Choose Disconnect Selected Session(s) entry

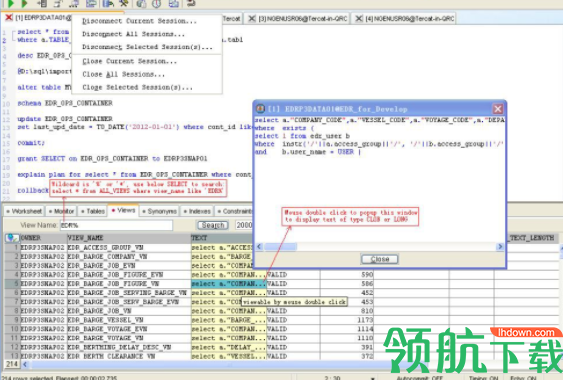tap(147, 47)
